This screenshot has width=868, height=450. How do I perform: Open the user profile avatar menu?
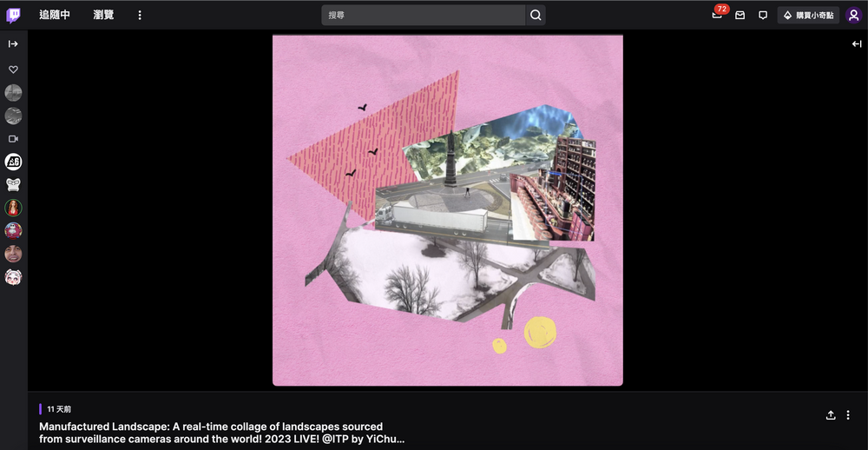click(x=853, y=16)
